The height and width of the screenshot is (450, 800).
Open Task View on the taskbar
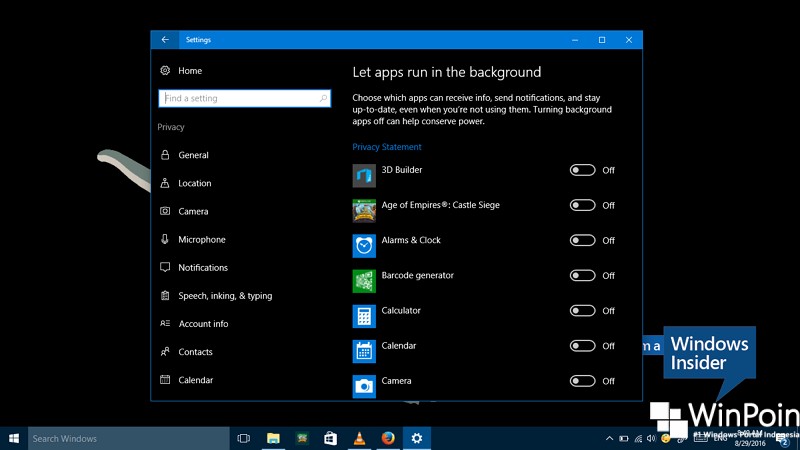click(244, 438)
